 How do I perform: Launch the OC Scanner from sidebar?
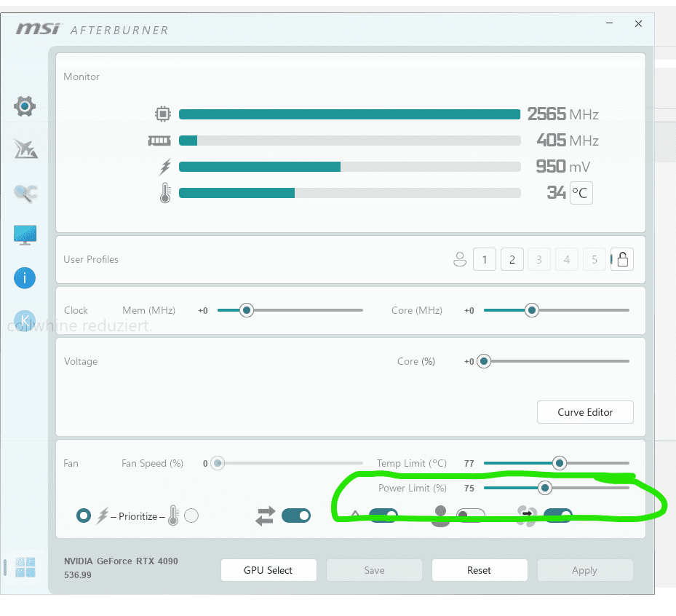25,192
